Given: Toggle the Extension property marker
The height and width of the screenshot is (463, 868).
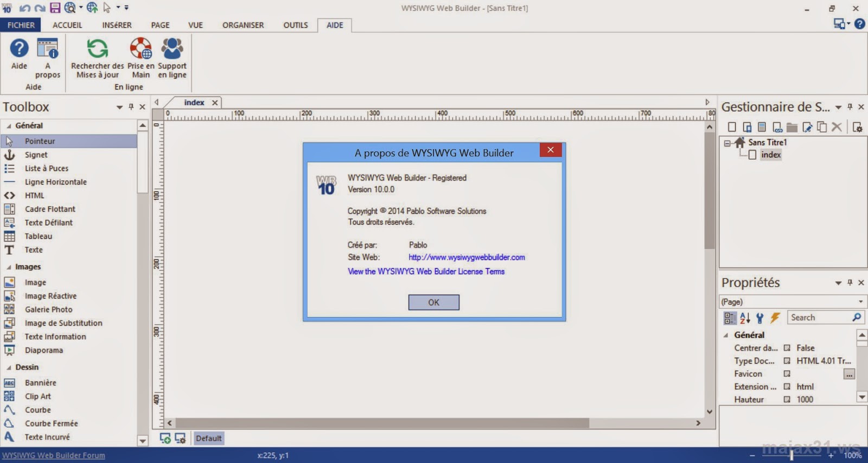Looking at the screenshot, I should [787, 386].
